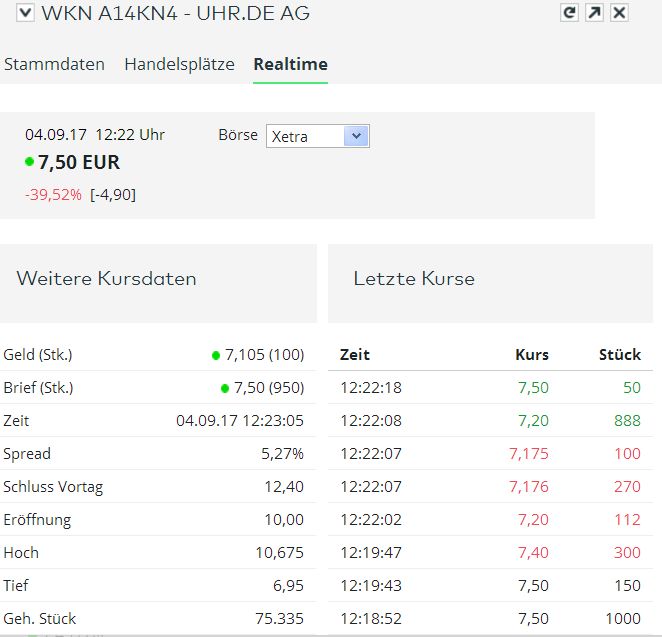662x637 pixels.
Task: Click the Kurs column header
Action: click(532, 355)
